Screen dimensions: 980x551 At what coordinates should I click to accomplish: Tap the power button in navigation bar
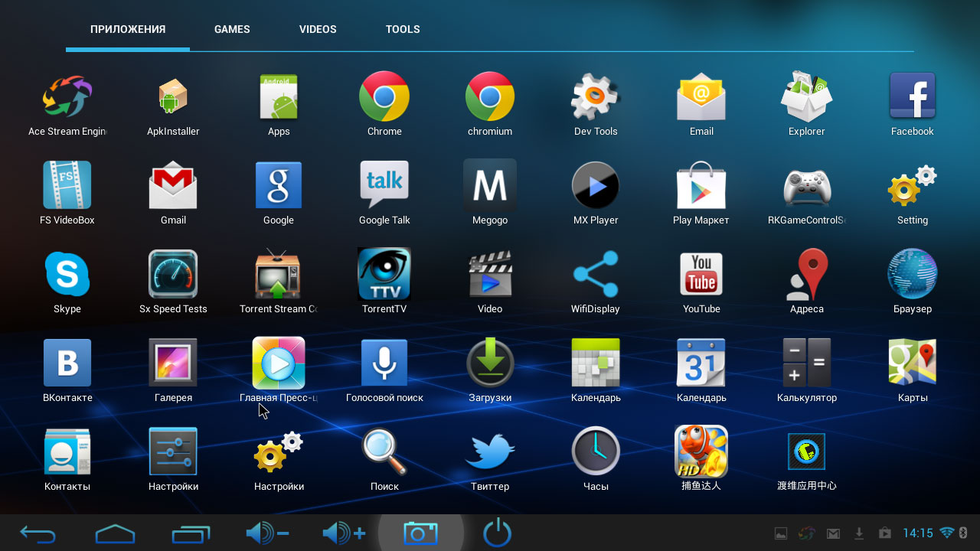click(x=497, y=533)
